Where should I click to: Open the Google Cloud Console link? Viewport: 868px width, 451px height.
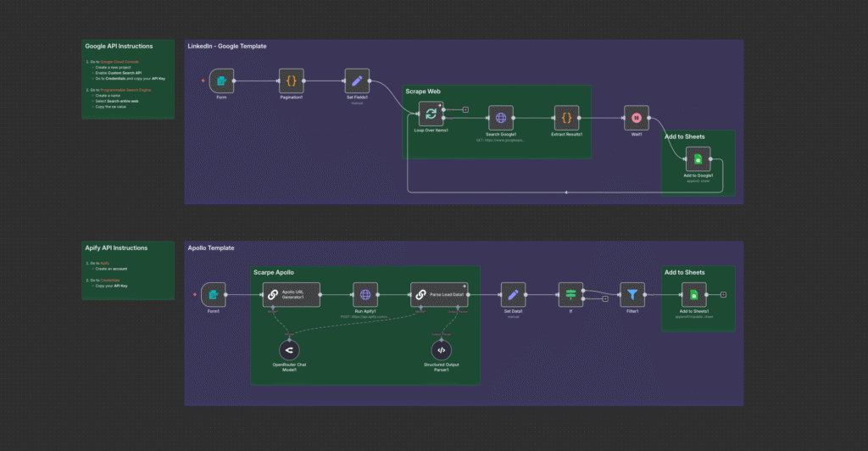pos(119,62)
